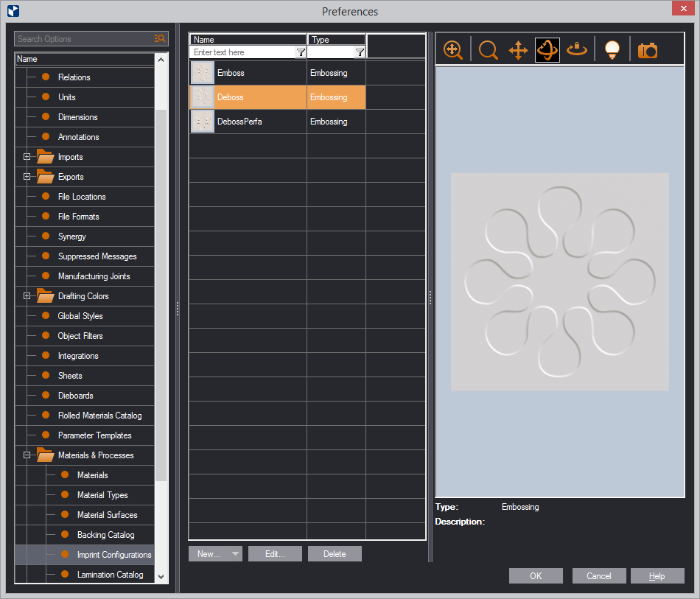The image size is (700, 599).
Task: Click the Deboss row thumbnail
Action: tap(202, 97)
